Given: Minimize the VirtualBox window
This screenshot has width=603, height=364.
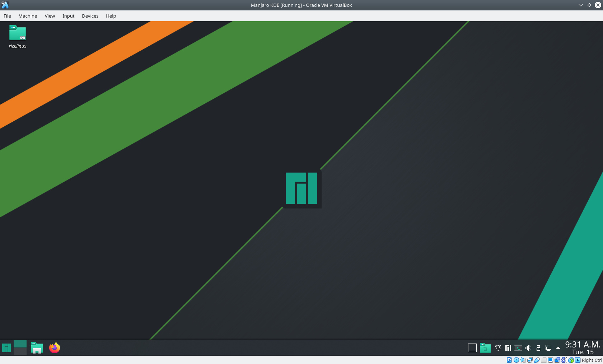Looking at the screenshot, I should coord(580,5).
